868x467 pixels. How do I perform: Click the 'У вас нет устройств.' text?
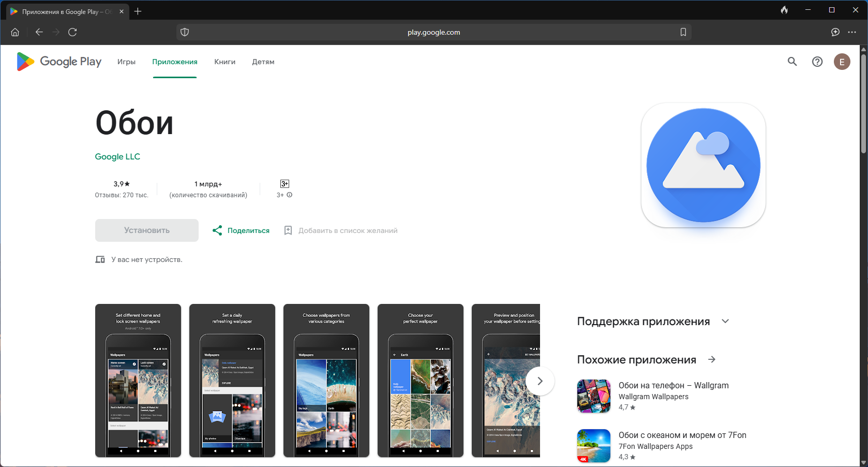pyautogui.click(x=147, y=259)
